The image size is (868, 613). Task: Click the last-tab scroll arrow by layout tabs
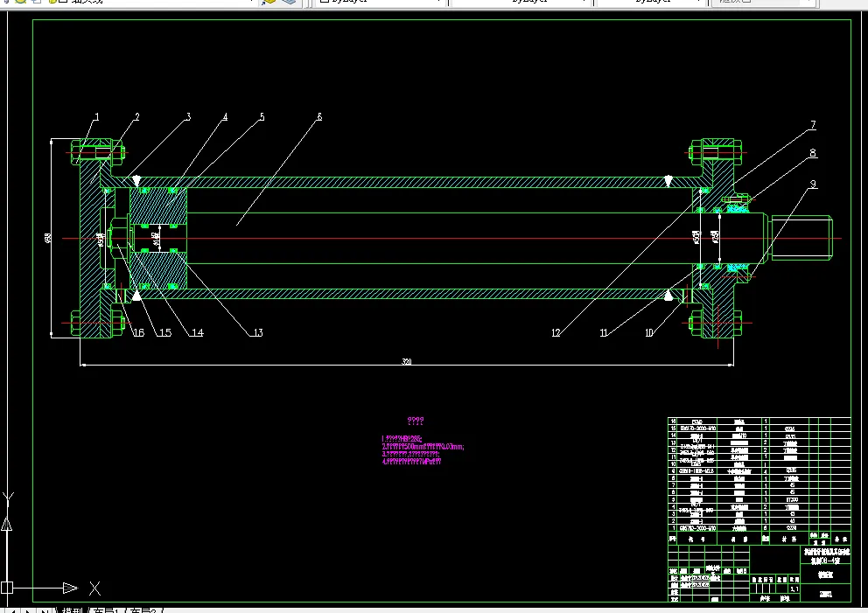pos(45,610)
